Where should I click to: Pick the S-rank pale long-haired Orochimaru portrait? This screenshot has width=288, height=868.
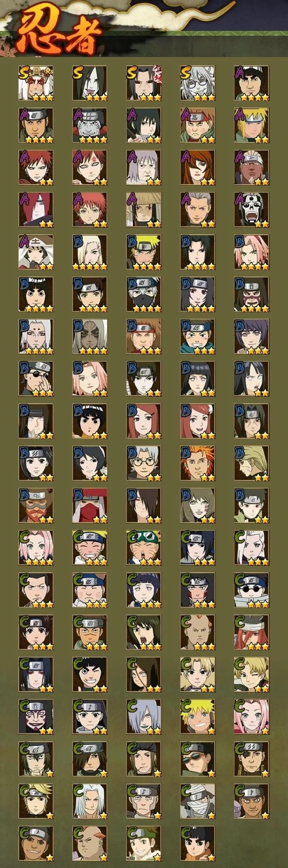pyautogui.click(x=90, y=83)
